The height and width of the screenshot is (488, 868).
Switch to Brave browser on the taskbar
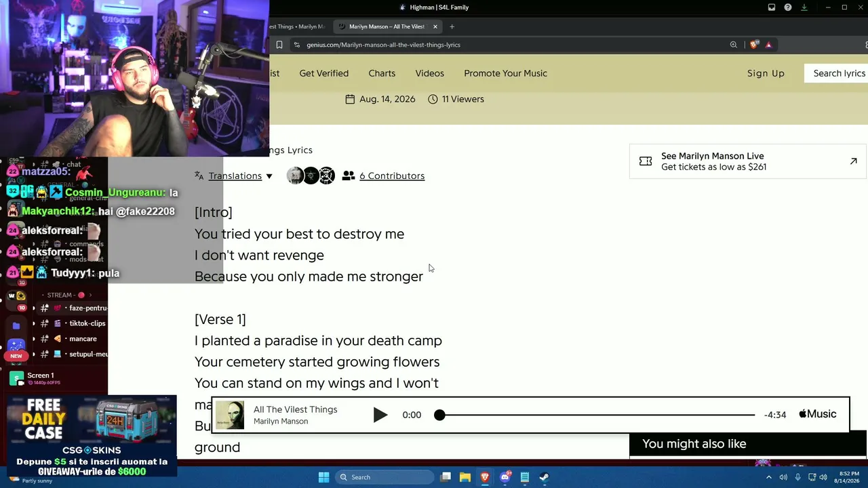[x=485, y=477]
